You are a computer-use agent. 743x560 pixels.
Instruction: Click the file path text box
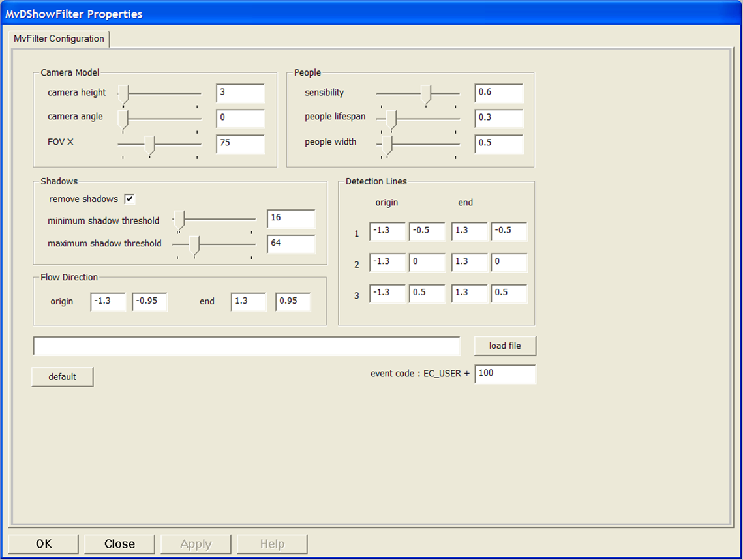point(247,346)
